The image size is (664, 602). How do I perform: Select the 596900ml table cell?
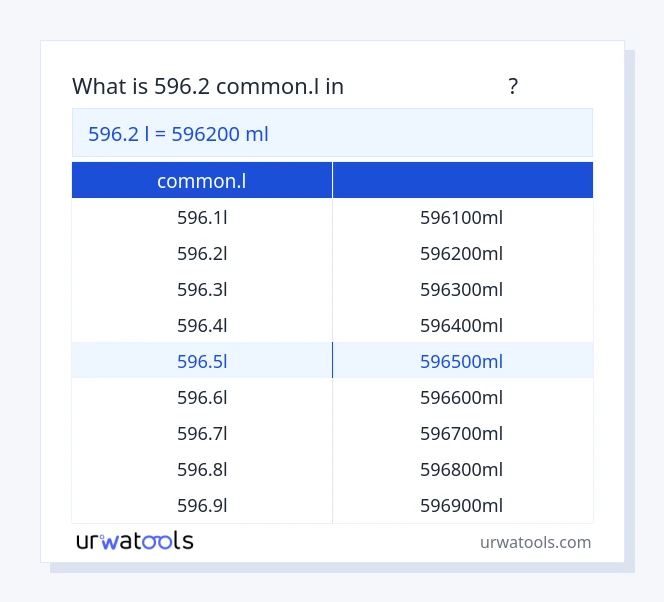[462, 505]
